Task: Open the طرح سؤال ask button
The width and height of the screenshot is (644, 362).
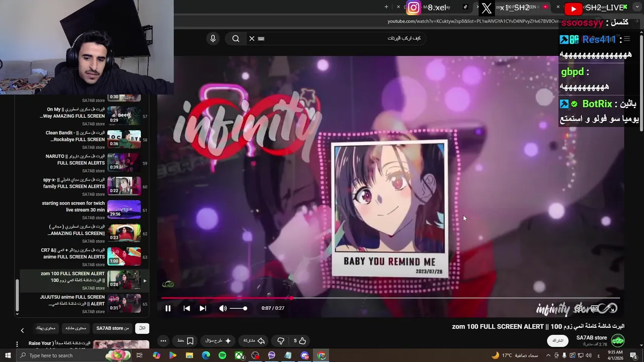Action: click(x=218, y=341)
